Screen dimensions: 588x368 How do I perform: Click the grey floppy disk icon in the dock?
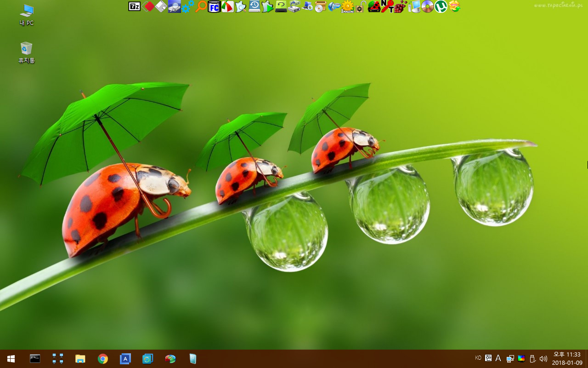(161, 6)
